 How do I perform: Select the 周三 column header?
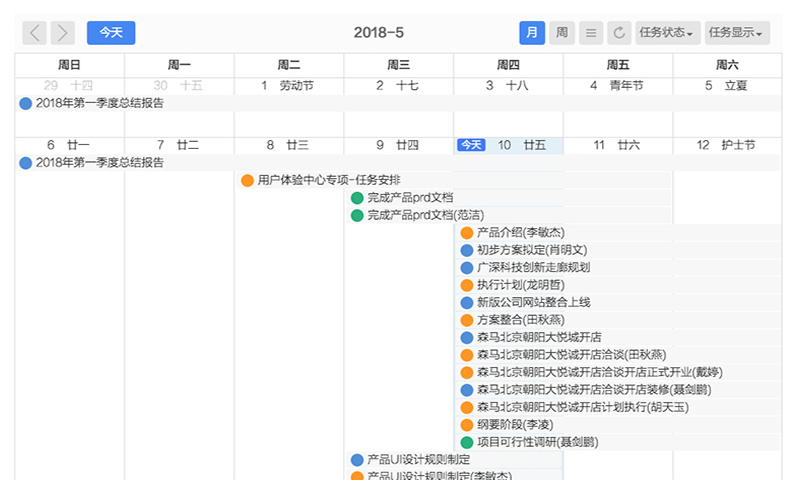pos(398,65)
